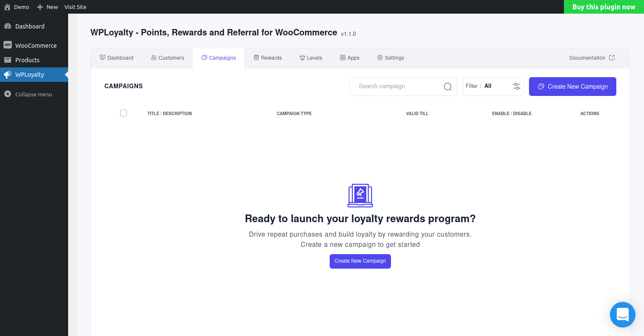
Task: Switch to the Apps tab
Action: tap(350, 58)
